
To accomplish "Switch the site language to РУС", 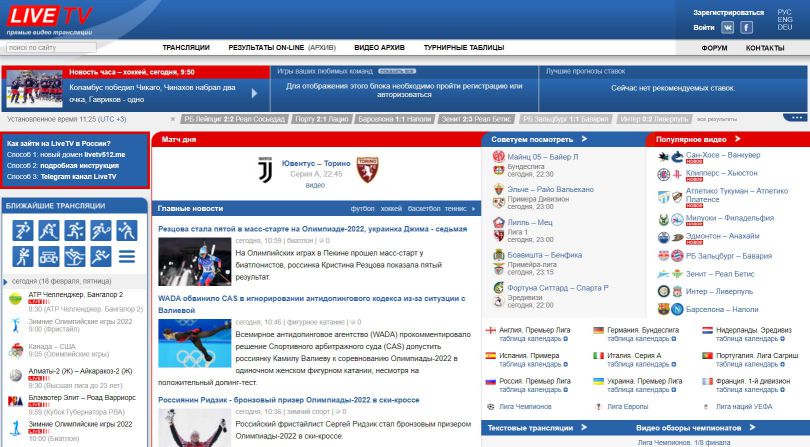I will pos(784,12).
